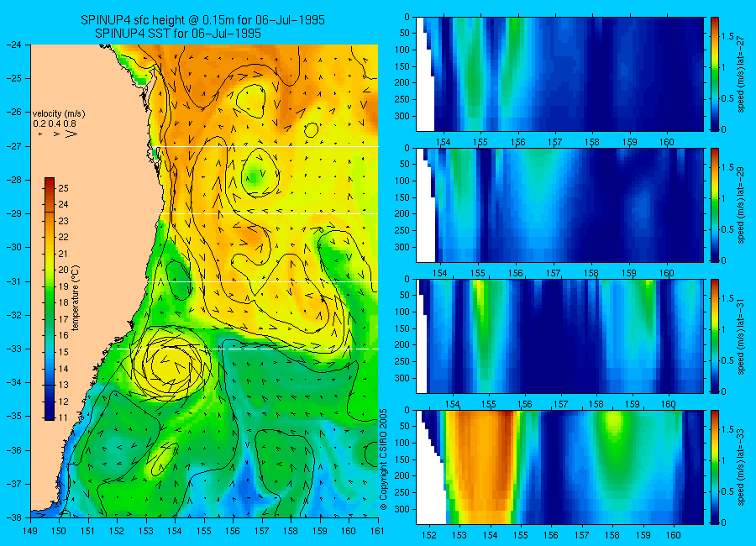Open the lat=-27 speed section plot

[x=559, y=74]
